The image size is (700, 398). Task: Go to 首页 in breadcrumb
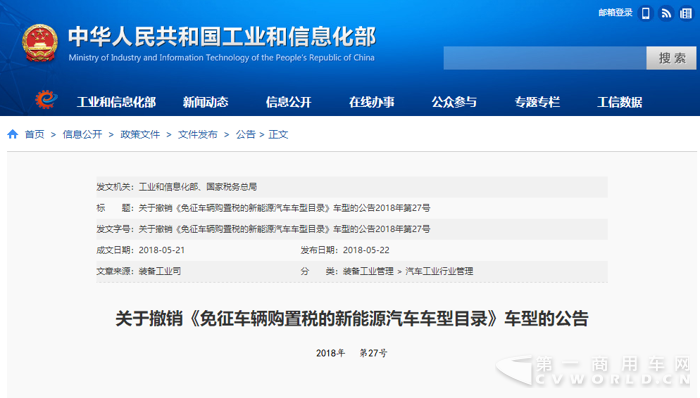pyautogui.click(x=34, y=134)
